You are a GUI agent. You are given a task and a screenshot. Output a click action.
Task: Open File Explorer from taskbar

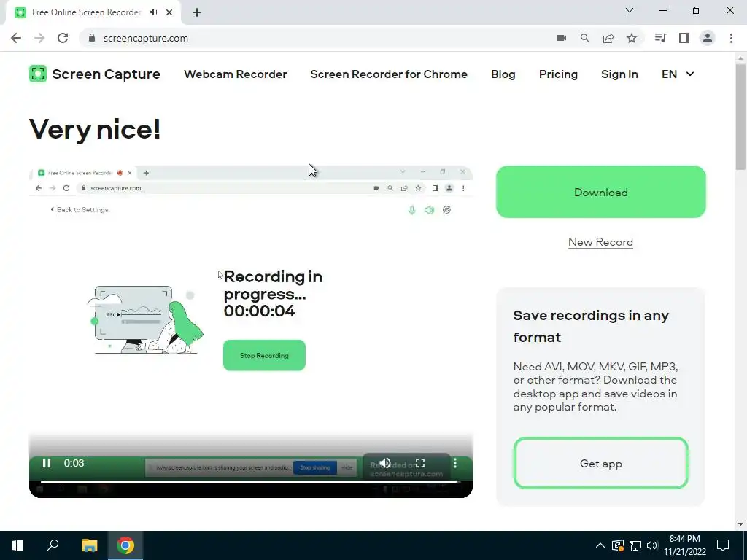89,545
